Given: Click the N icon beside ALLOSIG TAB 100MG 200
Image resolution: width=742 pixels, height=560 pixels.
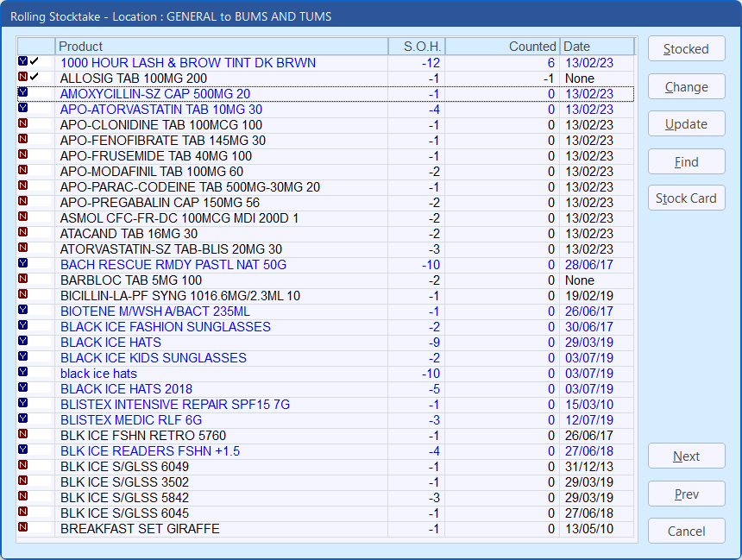Looking at the screenshot, I should tap(22, 78).
